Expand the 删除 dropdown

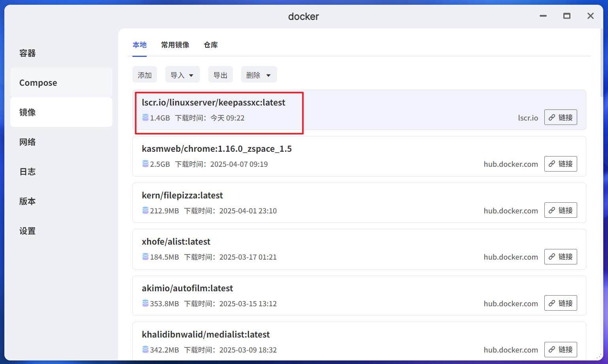259,75
